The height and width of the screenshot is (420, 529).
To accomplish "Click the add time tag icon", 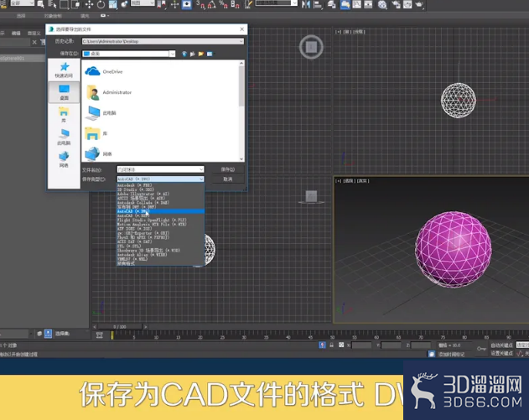I will pyautogui.click(x=432, y=354).
